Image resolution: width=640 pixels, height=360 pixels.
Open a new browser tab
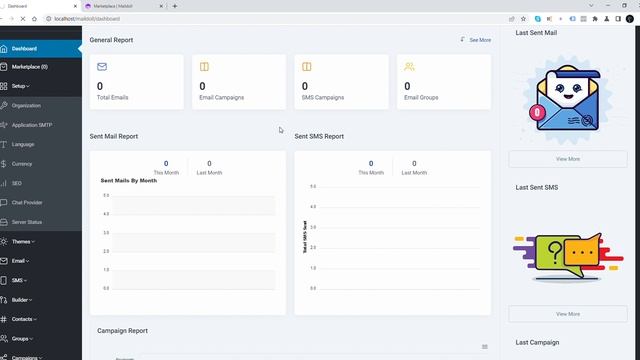point(175,6)
